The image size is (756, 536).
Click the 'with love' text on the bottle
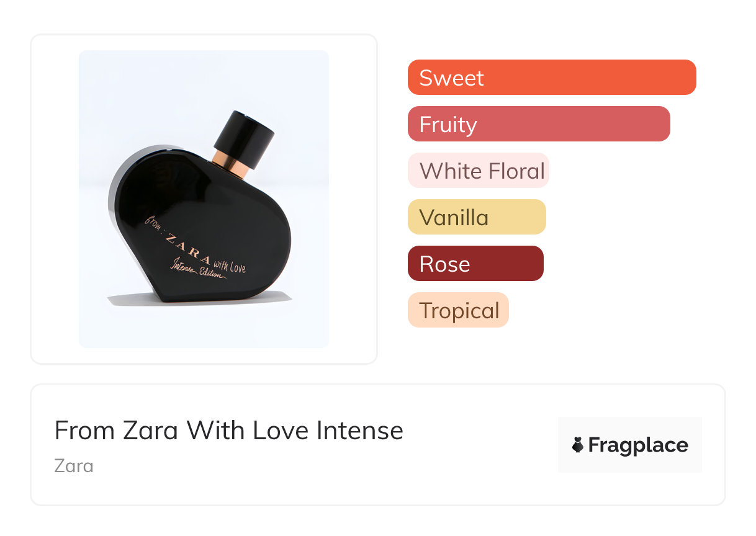click(230, 266)
